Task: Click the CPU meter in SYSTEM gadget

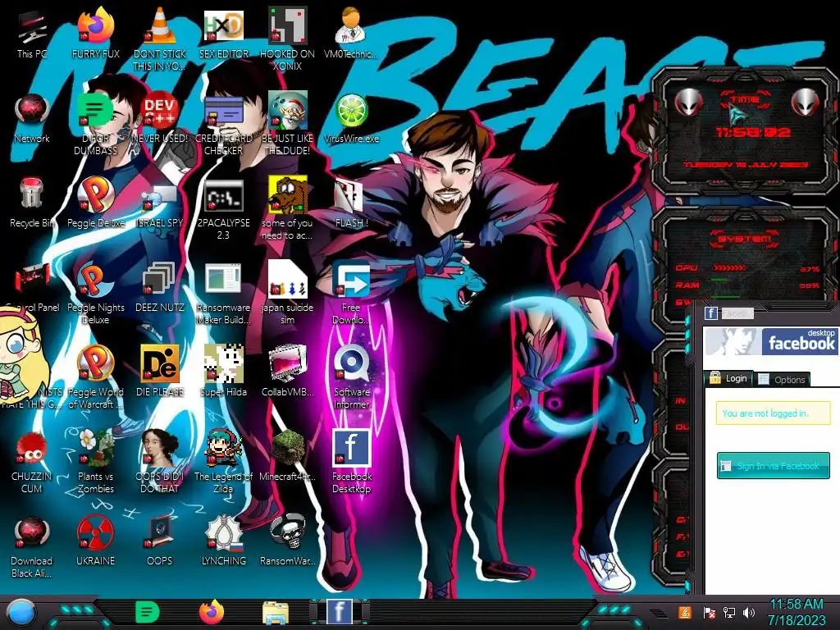Action: coord(746,268)
